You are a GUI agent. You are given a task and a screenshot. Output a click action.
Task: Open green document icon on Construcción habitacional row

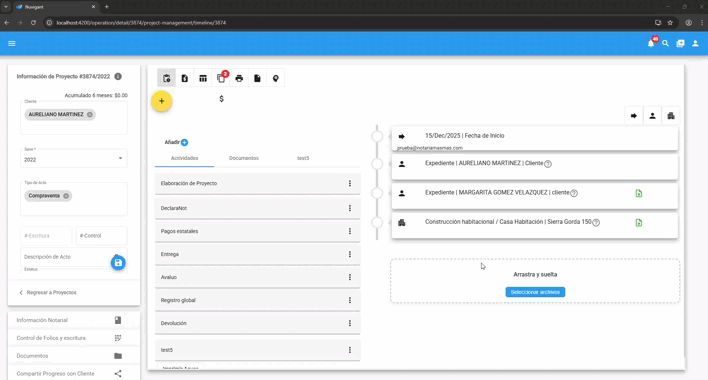click(x=639, y=222)
